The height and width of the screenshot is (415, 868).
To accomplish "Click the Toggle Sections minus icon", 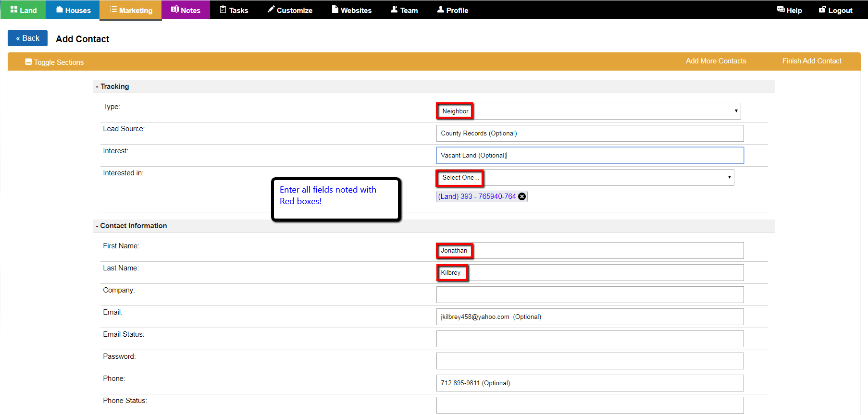I will point(28,62).
